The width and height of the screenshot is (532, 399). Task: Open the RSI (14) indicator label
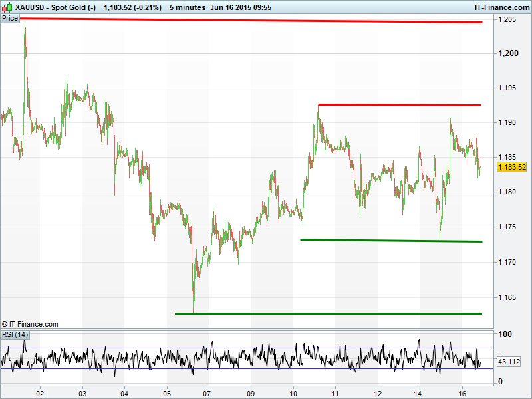pos(15,334)
